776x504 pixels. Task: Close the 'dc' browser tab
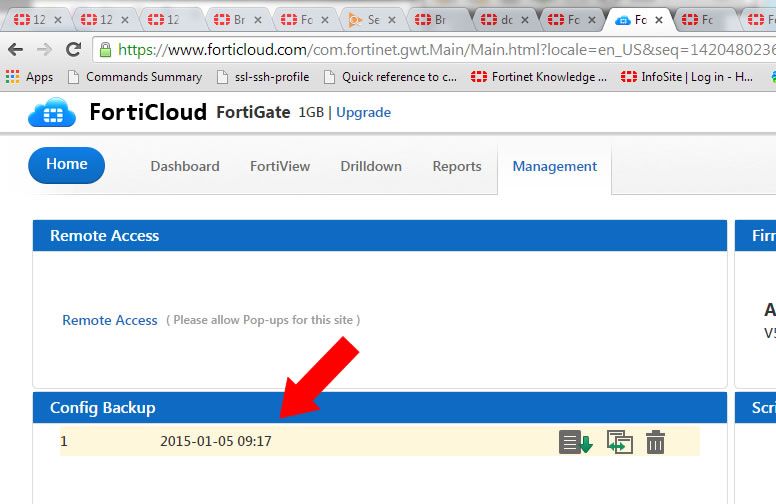coord(525,20)
